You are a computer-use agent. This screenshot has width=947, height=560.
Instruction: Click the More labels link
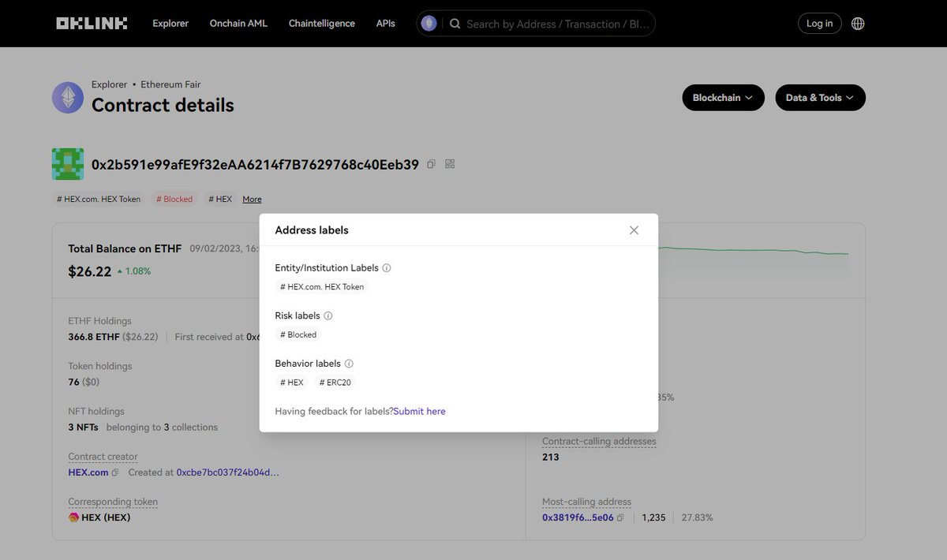tap(252, 200)
